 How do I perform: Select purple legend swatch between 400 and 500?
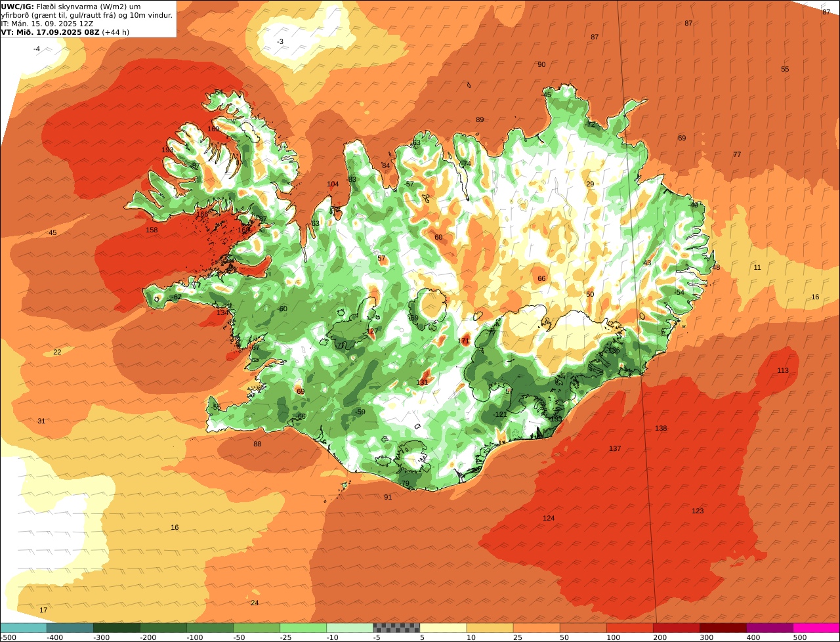(x=770, y=628)
